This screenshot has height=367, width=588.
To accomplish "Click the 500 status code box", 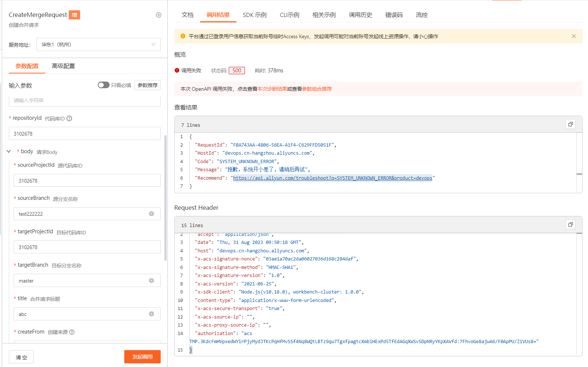I will point(237,71).
